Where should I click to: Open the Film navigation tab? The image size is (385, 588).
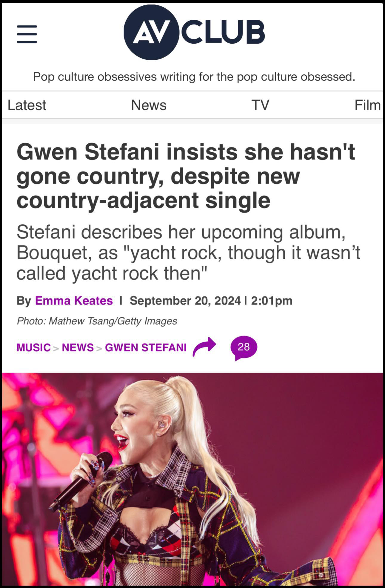tap(367, 105)
